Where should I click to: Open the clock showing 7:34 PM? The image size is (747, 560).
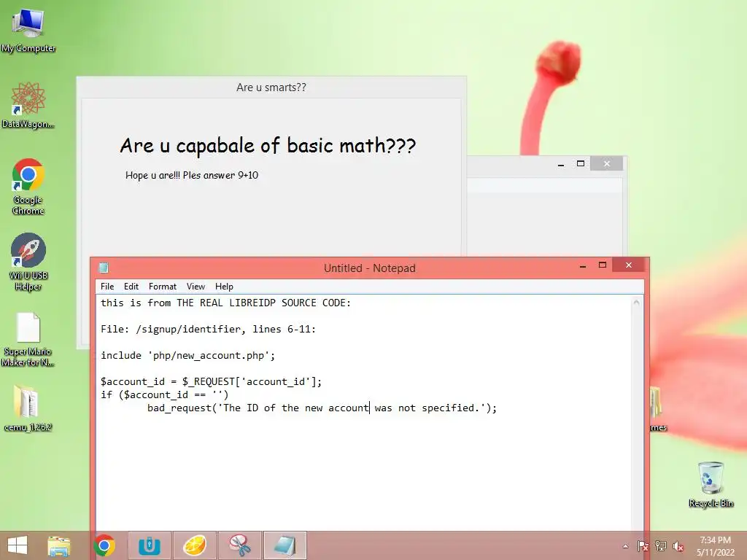[x=715, y=546]
